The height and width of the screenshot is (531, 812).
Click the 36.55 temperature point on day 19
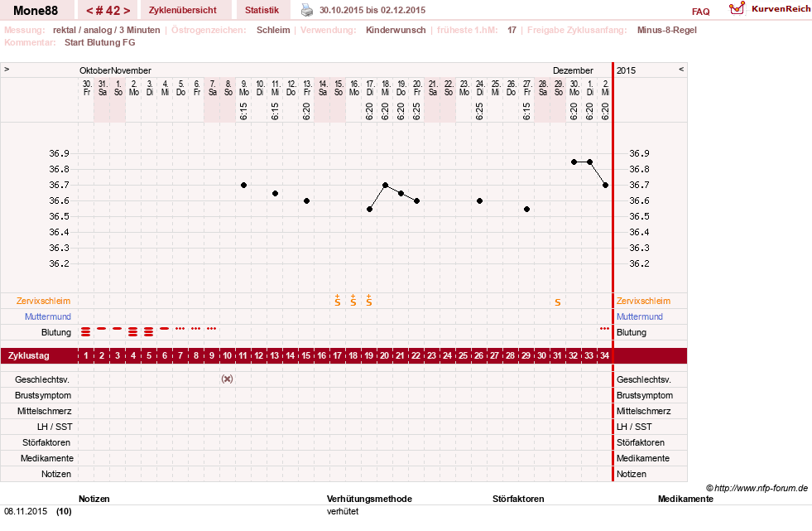tap(369, 209)
